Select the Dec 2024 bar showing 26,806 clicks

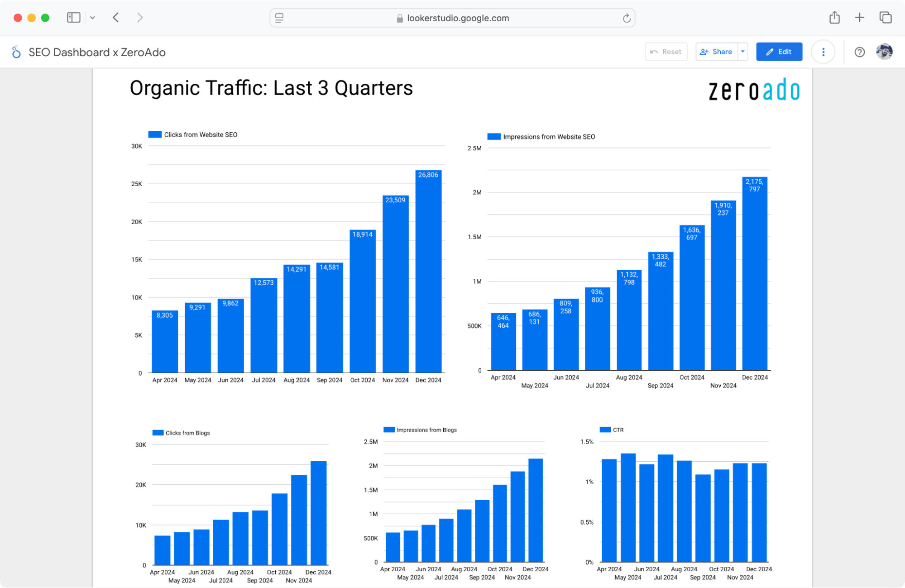coord(428,272)
